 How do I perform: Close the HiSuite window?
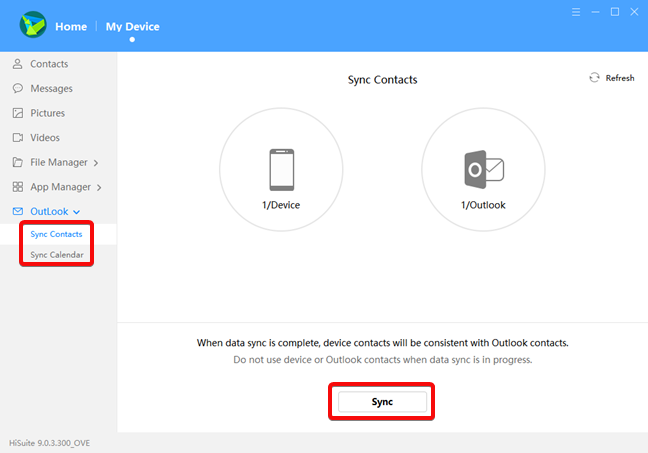click(x=634, y=12)
